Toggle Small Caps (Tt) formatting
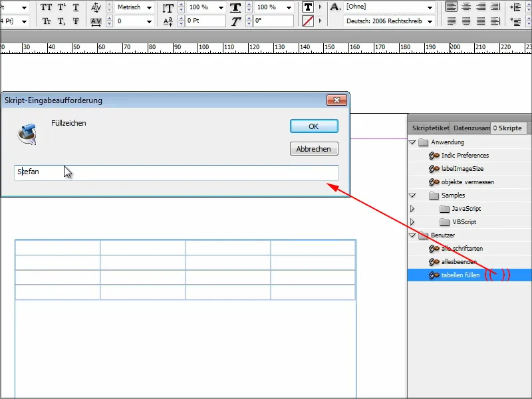This screenshot has width=532, height=399. (x=46, y=21)
